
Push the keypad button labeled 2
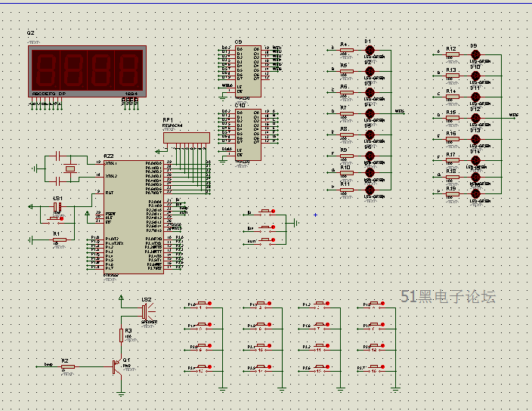click(x=262, y=305)
